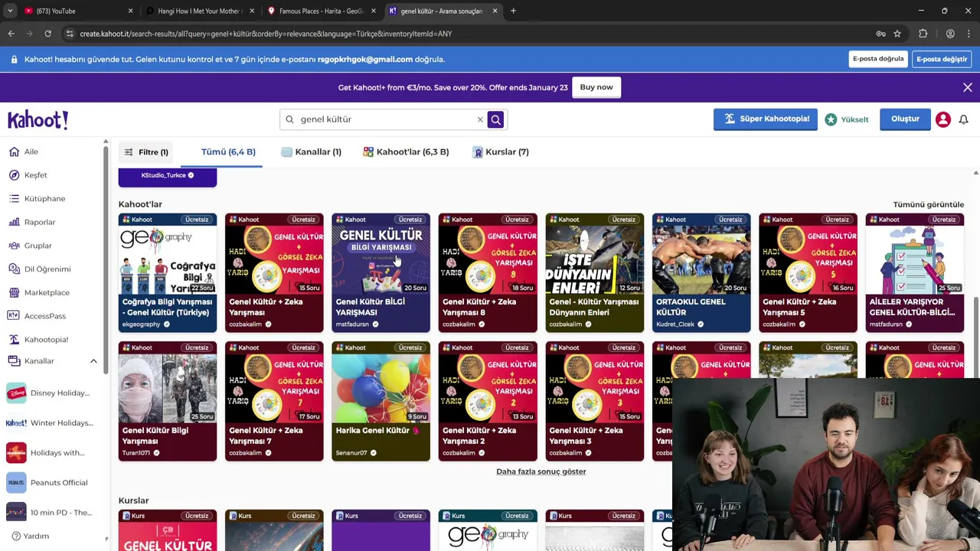
Task: Click E-posta doğrula button
Action: [878, 59]
